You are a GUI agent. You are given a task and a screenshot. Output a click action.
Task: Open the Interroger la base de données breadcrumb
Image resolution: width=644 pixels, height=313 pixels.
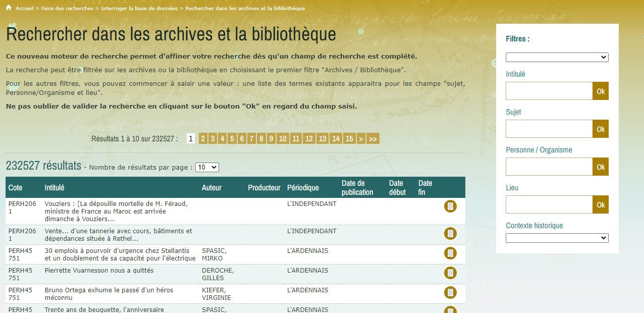(139, 8)
